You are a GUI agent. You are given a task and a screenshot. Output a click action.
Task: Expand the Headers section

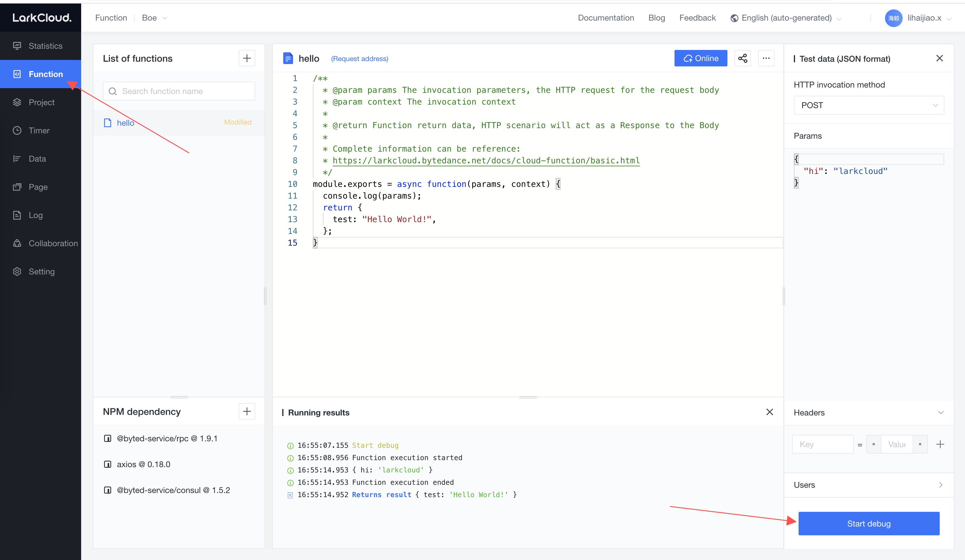(x=869, y=413)
